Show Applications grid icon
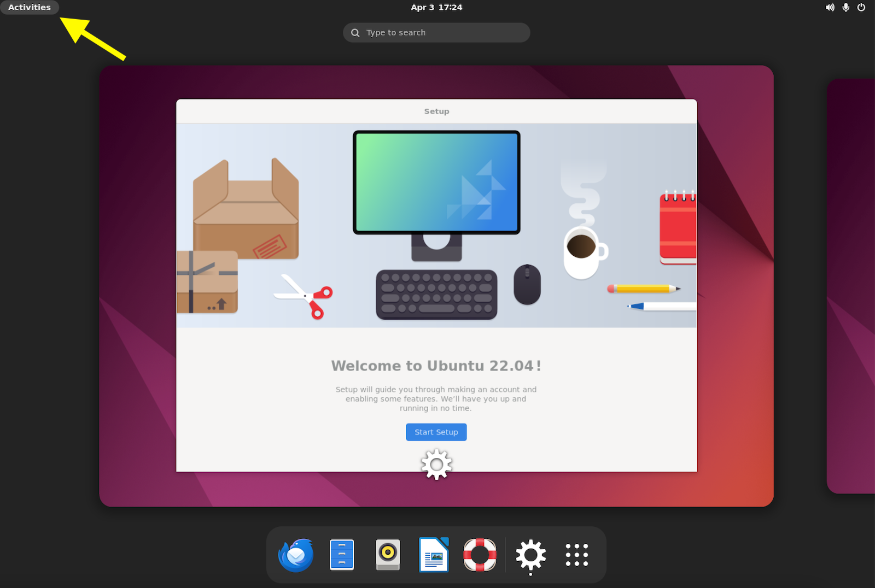 pos(577,555)
